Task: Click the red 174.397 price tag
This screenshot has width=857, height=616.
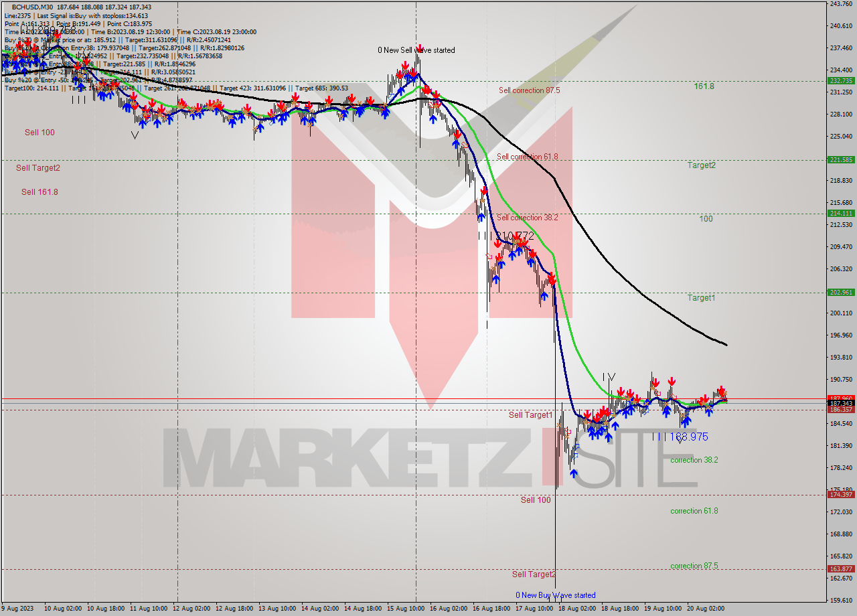Action: 842,495
